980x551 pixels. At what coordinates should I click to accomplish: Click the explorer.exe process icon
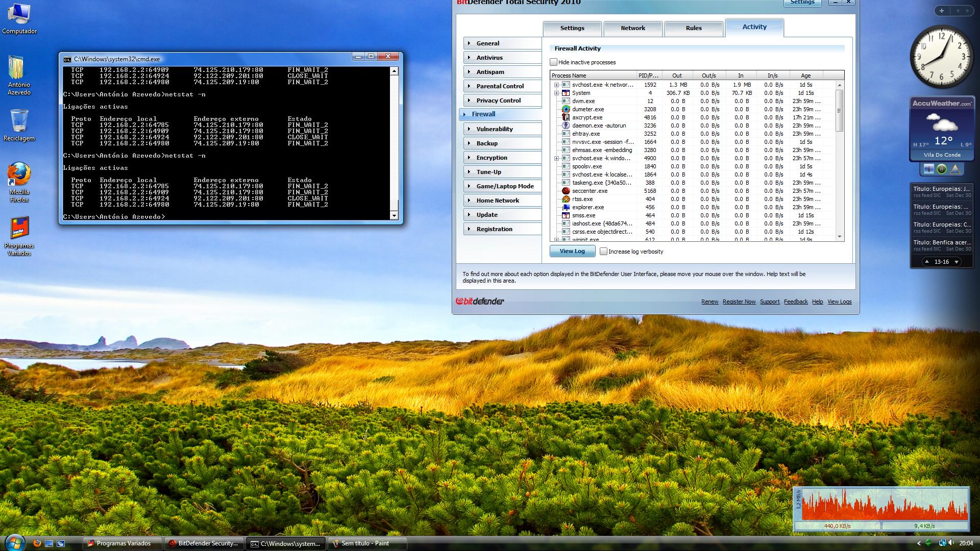coord(566,207)
